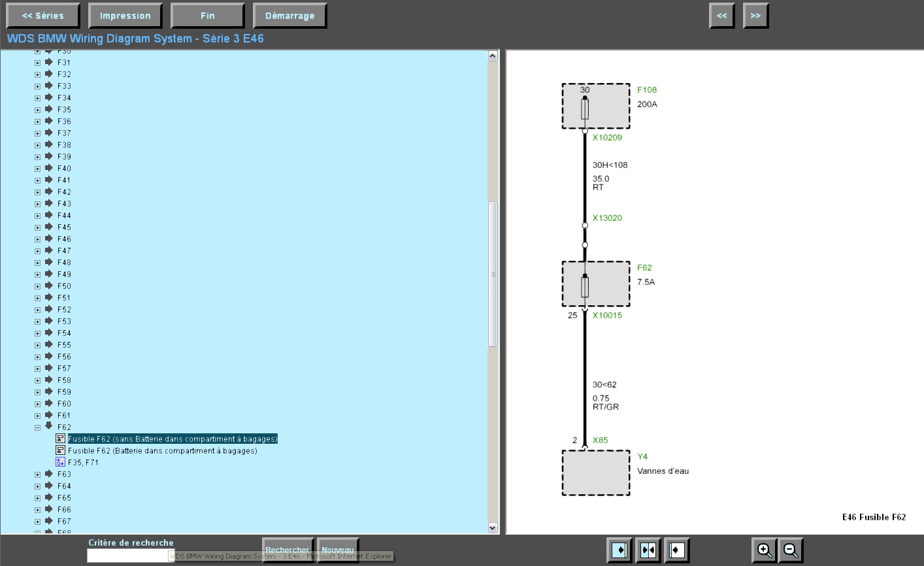Click the tree pane vertical scrollbar thumb
The height and width of the screenshot is (566, 924).
(493, 274)
